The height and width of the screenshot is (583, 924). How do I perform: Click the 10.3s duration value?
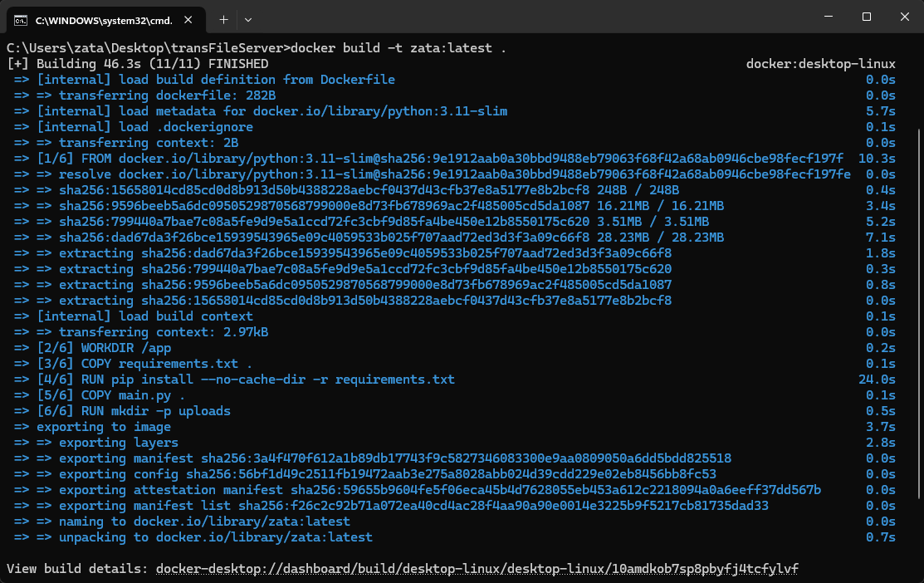click(x=877, y=159)
